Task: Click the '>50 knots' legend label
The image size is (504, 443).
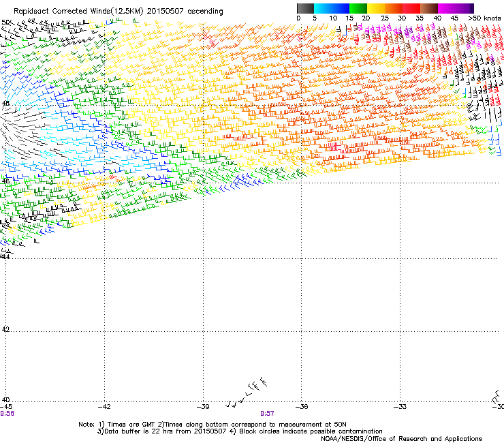Action: (x=484, y=18)
